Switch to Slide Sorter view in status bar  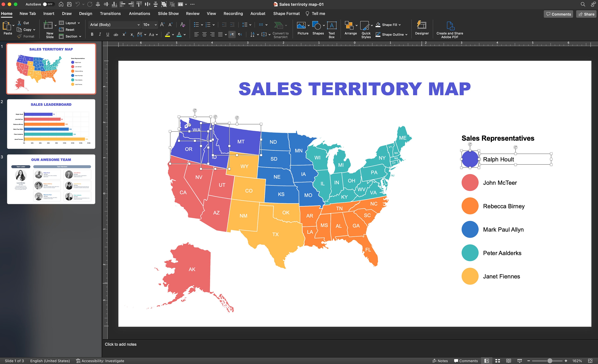(498, 361)
